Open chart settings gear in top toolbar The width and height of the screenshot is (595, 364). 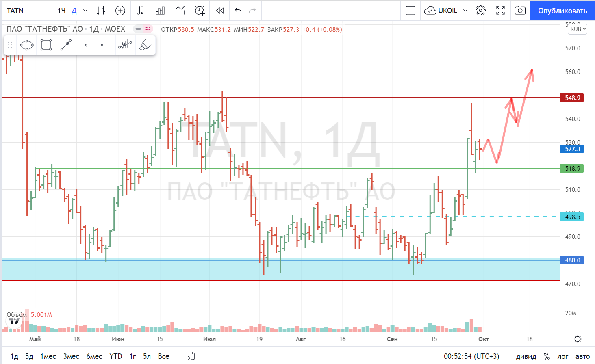(x=480, y=11)
